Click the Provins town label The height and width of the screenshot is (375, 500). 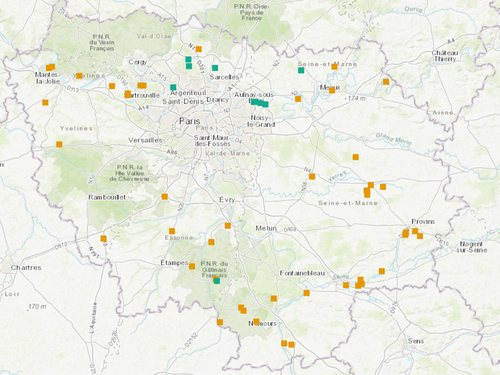(423, 221)
